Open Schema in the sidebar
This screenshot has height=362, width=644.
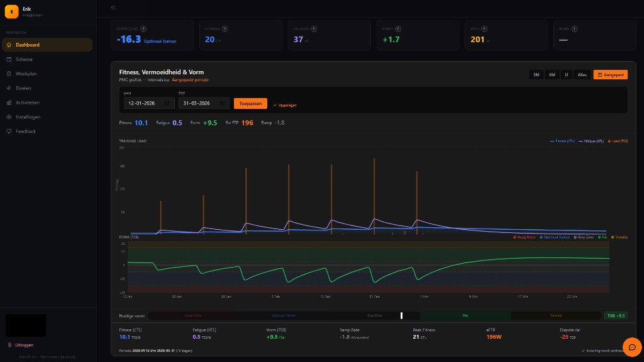click(x=24, y=59)
